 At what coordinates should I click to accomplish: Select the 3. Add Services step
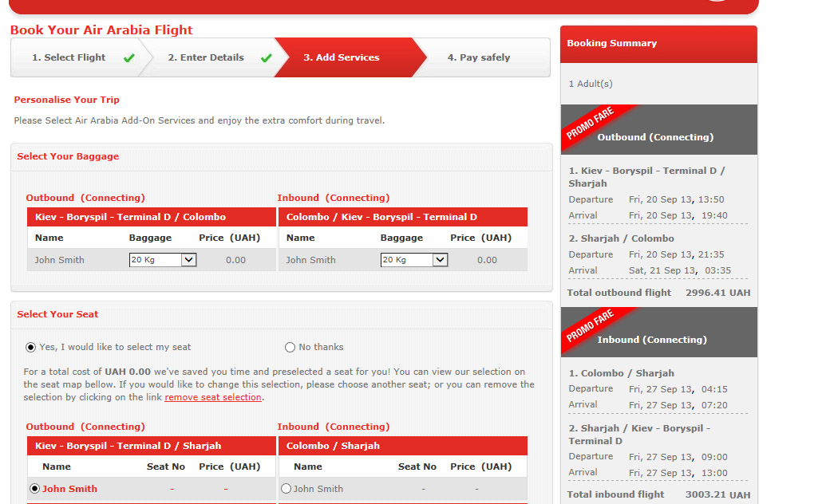tap(342, 57)
